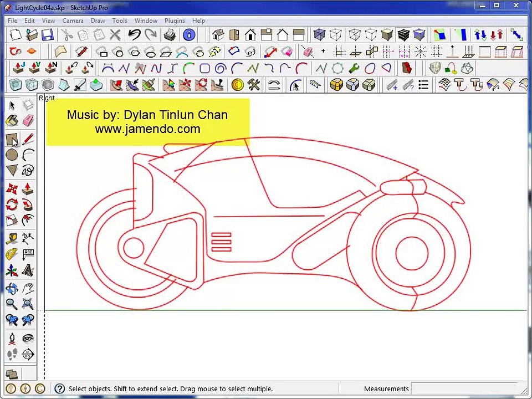Select the Zoom magnifier tool
This screenshot has height=399, width=532.
click(12, 304)
